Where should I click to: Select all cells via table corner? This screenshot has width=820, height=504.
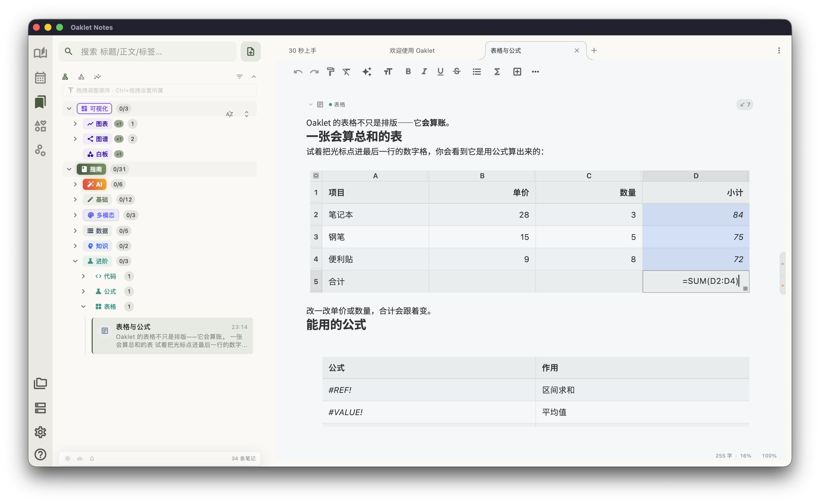point(316,176)
